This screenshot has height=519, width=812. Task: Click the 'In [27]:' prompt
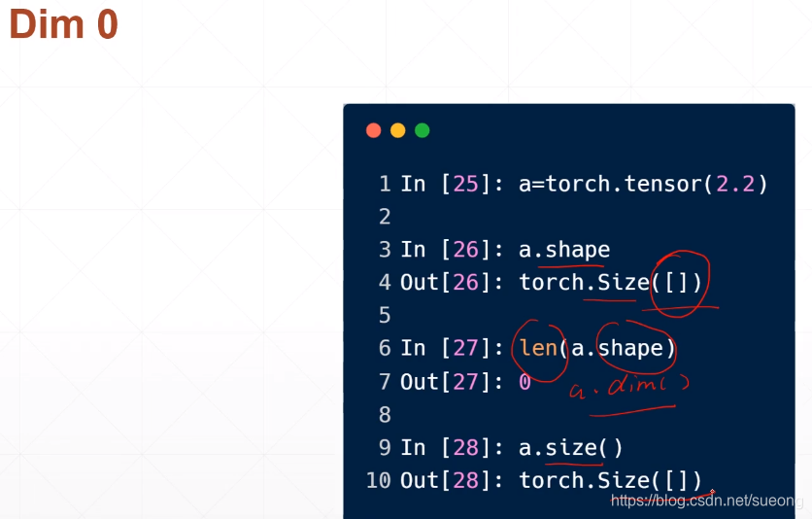tap(452, 348)
